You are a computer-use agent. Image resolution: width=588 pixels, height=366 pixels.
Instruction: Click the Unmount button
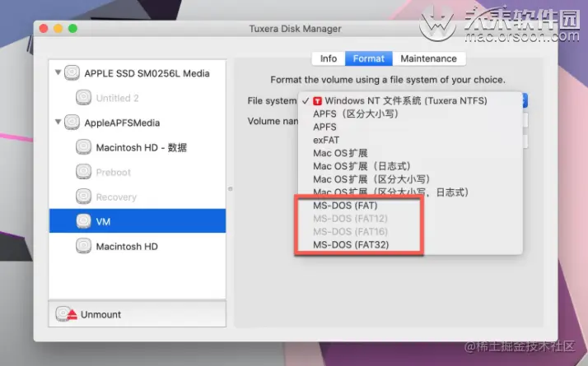click(138, 314)
